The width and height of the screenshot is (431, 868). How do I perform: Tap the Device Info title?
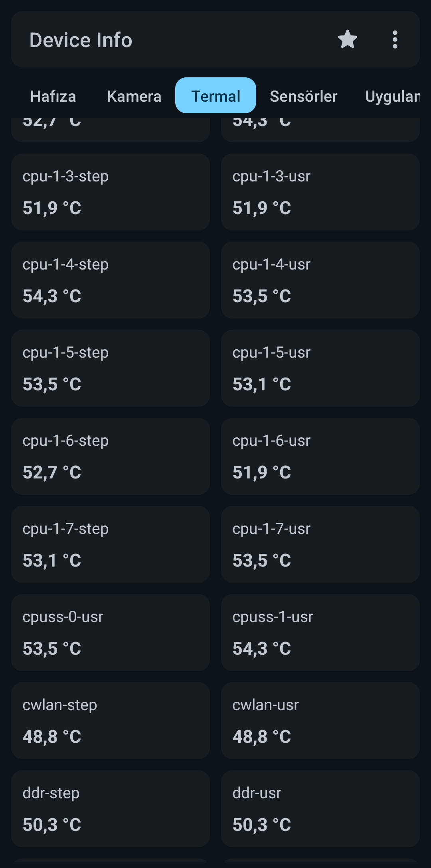(x=81, y=40)
